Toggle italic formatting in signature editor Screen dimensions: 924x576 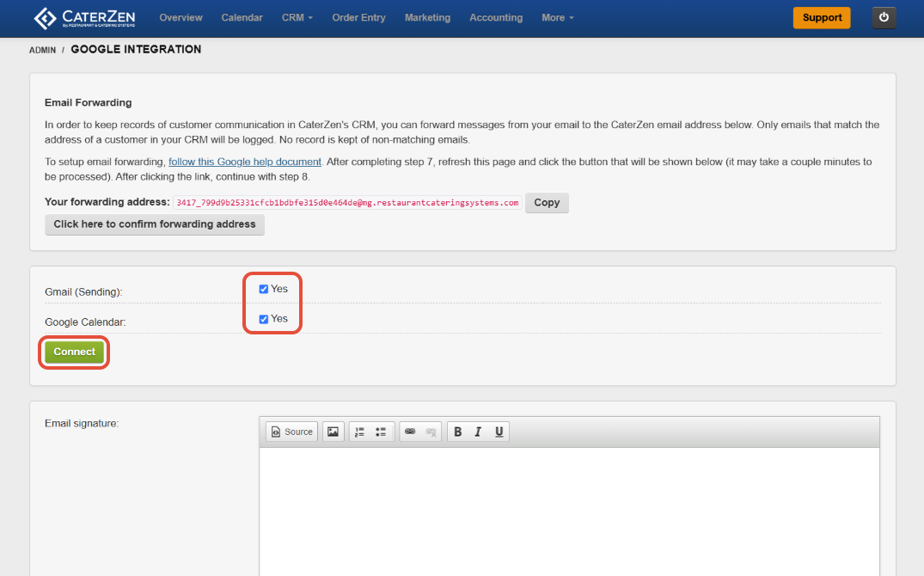click(x=478, y=432)
